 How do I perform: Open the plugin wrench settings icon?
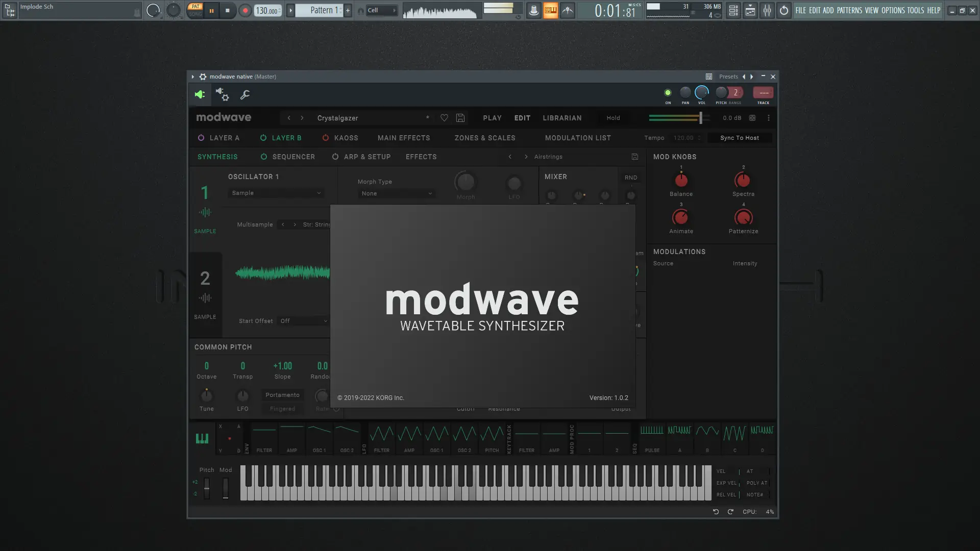[245, 95]
